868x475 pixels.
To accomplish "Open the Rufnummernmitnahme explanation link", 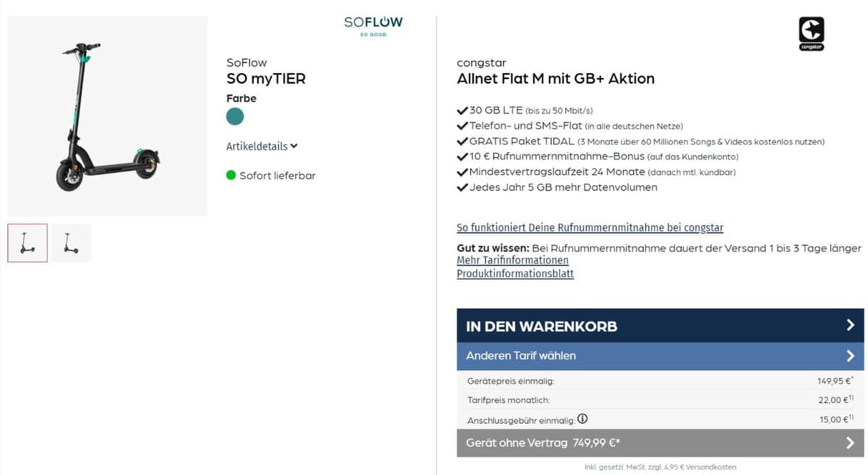I will [x=590, y=227].
